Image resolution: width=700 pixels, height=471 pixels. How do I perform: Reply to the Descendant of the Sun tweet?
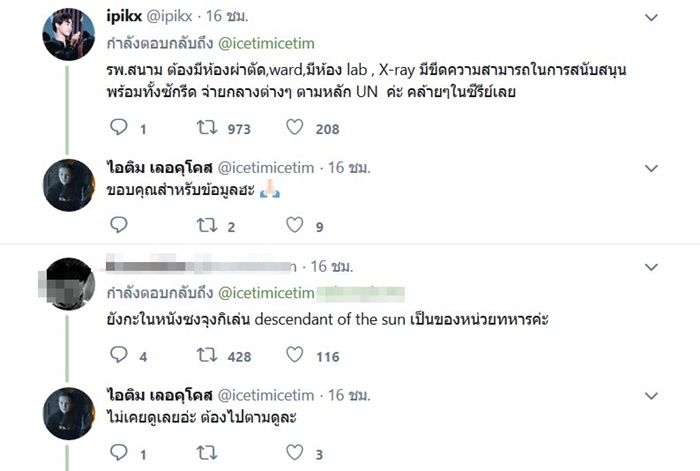118,355
